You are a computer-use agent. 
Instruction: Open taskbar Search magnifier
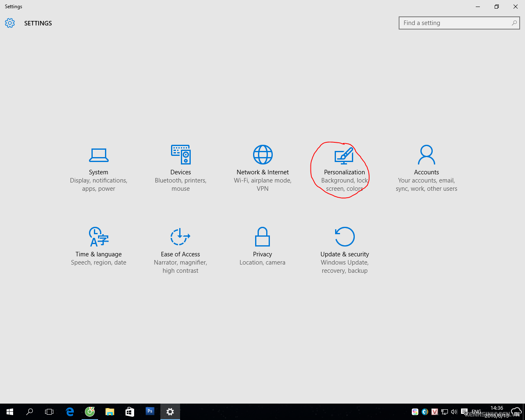(x=30, y=412)
